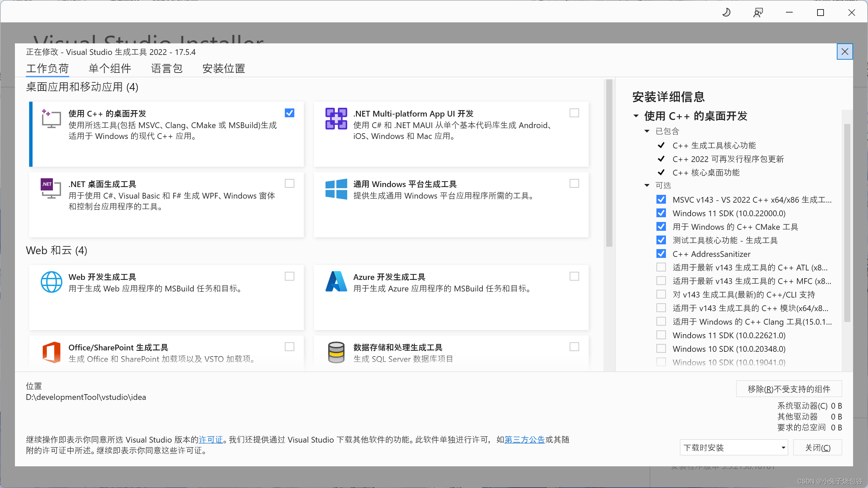Collapse the 使用 C++ 的桌面开发 details tree
This screenshot has width=868, height=488.
[636, 116]
